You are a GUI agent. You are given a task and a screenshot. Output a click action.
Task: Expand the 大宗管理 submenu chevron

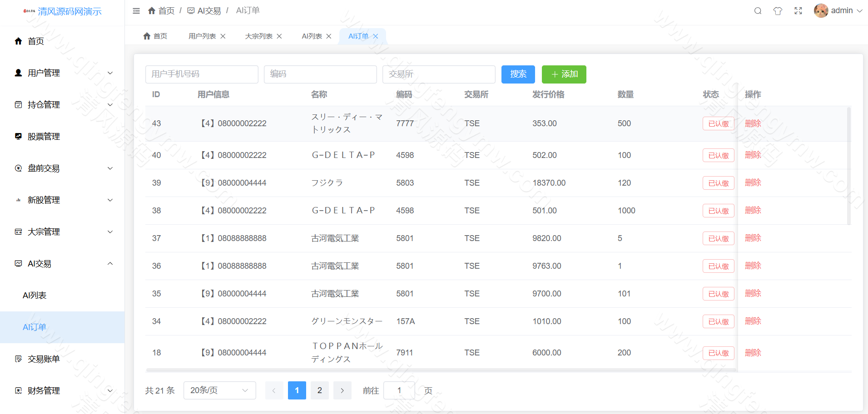point(110,232)
